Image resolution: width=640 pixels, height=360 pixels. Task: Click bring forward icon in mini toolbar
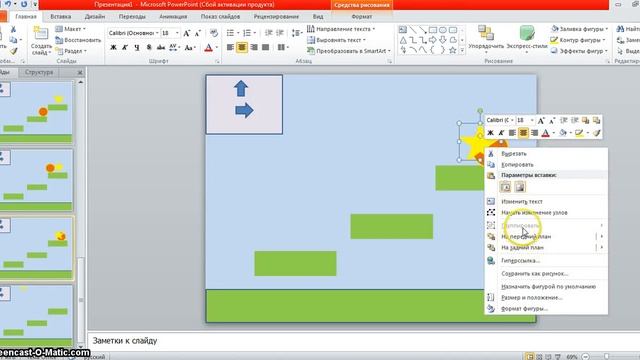click(586, 120)
